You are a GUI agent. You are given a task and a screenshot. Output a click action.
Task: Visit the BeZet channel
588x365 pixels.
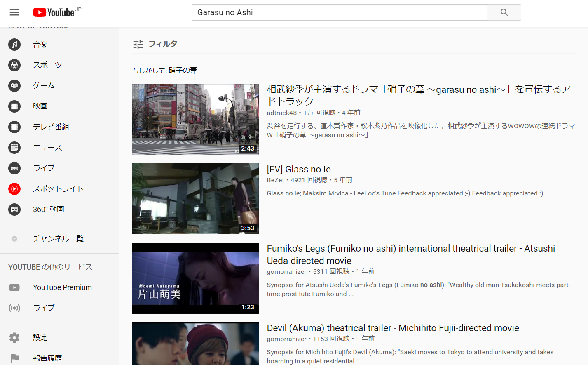coord(275,180)
